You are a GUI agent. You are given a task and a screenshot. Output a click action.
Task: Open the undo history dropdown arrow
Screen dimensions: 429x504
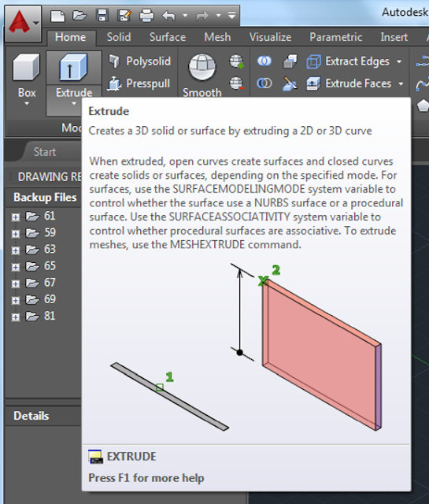(x=185, y=15)
